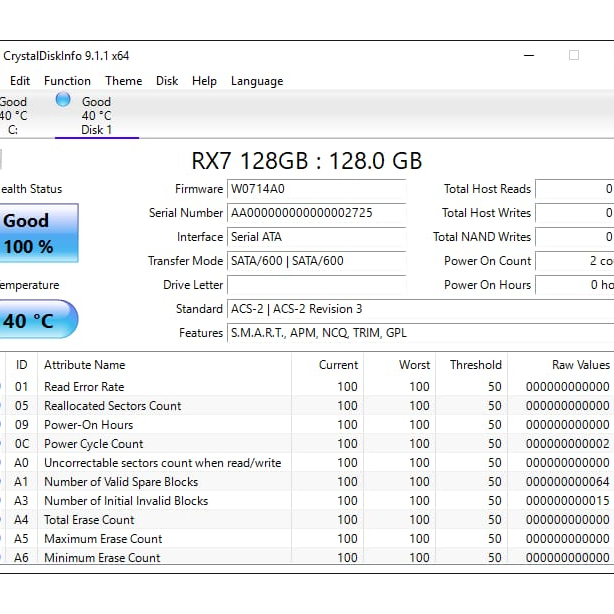This screenshot has height=614, width=614.
Task: Open the Disk menu
Action: pyautogui.click(x=167, y=81)
